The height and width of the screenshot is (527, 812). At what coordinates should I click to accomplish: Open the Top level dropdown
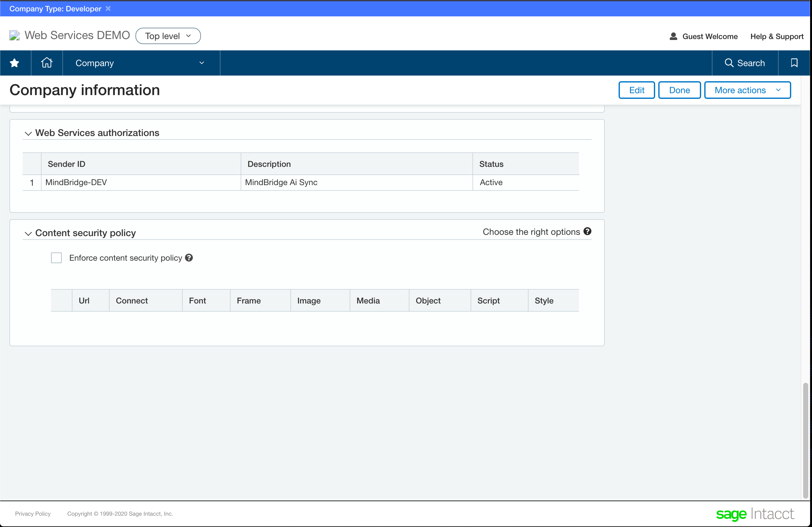pyautogui.click(x=168, y=36)
